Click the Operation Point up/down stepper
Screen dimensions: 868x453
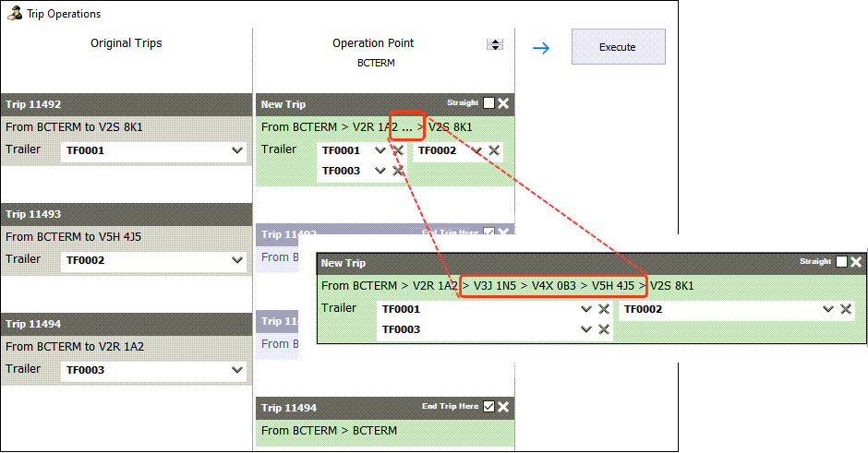point(496,44)
